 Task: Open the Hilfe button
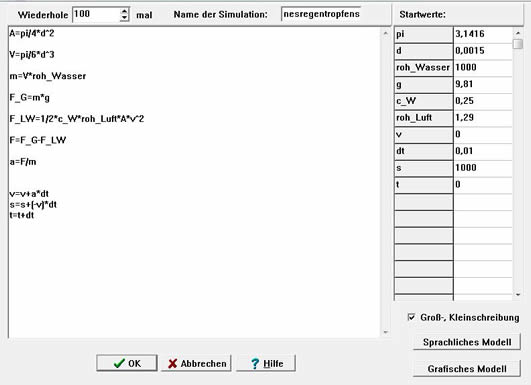tap(266, 363)
